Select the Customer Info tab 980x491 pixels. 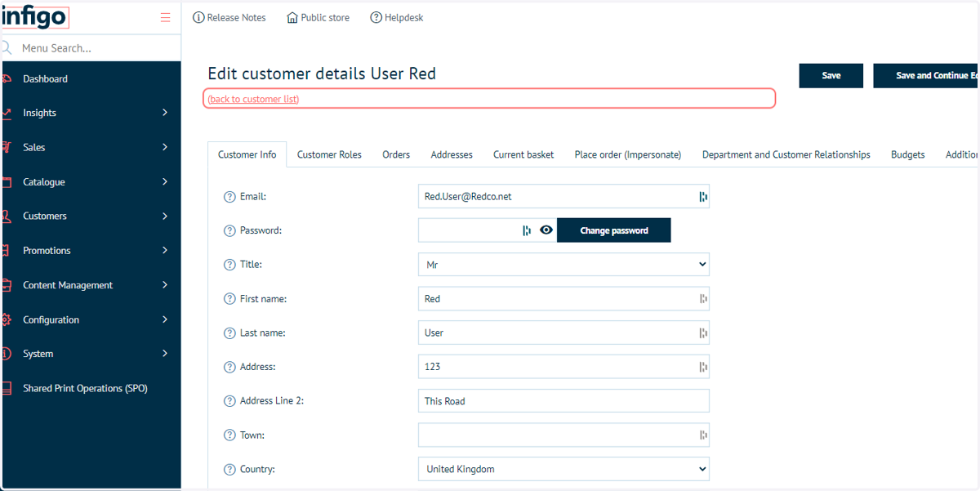pyautogui.click(x=247, y=154)
